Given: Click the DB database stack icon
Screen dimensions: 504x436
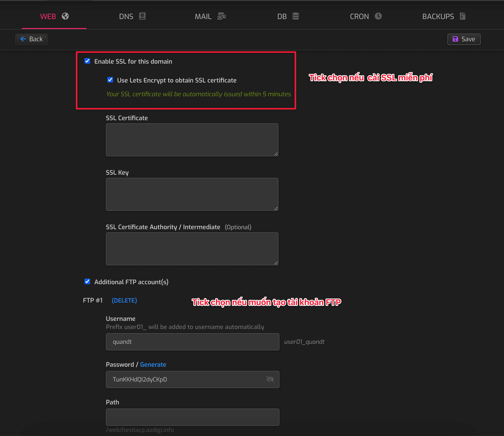Looking at the screenshot, I should (296, 16).
